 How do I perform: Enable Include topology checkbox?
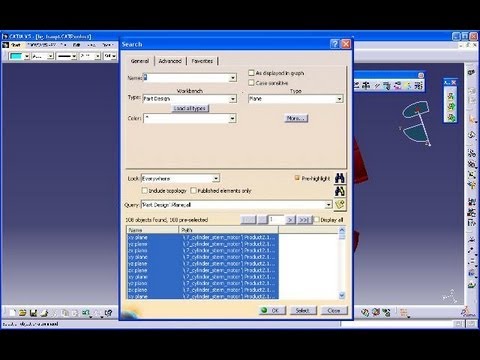click(144, 190)
